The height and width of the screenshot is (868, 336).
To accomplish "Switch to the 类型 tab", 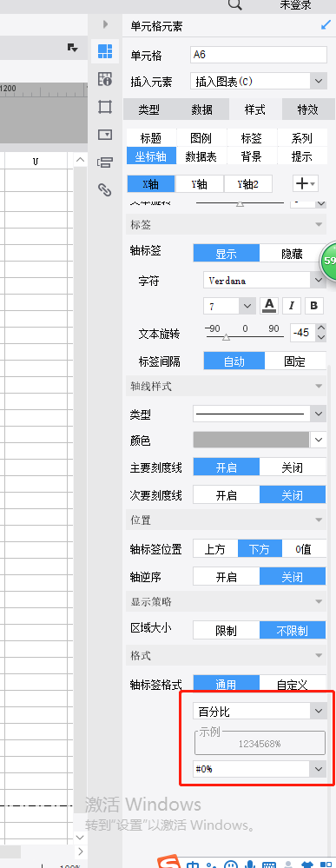I will [149, 109].
